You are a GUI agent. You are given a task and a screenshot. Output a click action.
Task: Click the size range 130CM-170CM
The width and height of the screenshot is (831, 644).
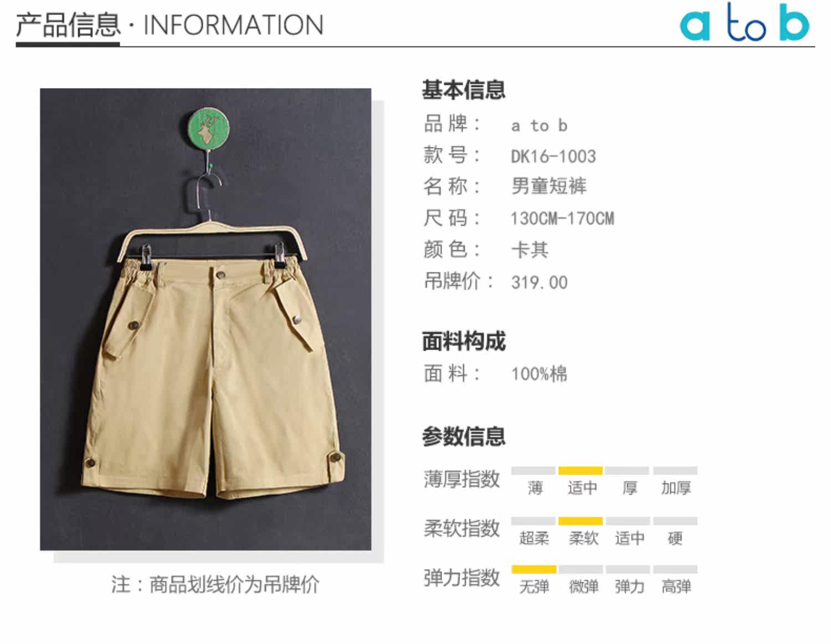tap(562, 219)
